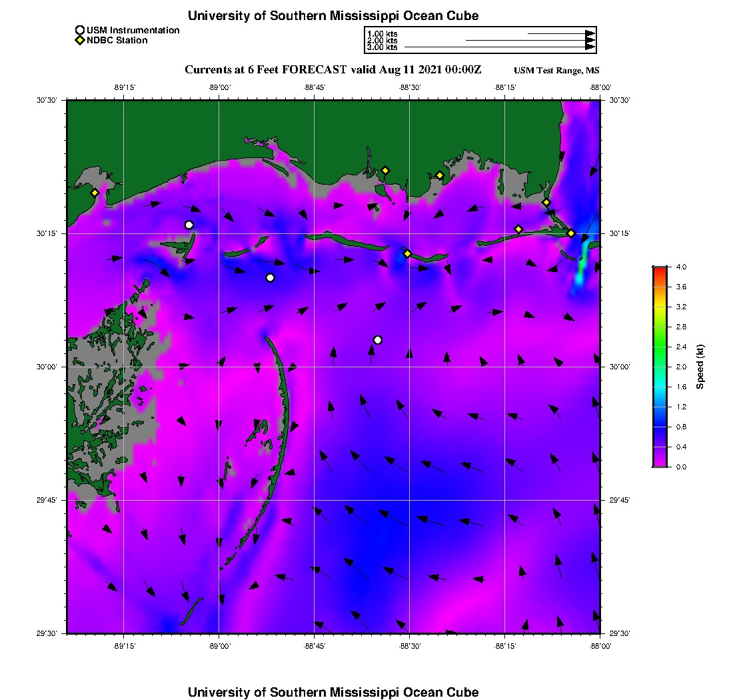Click the yellow diamond icon in the legend
The width and height of the screenshot is (733, 700).
[80, 41]
